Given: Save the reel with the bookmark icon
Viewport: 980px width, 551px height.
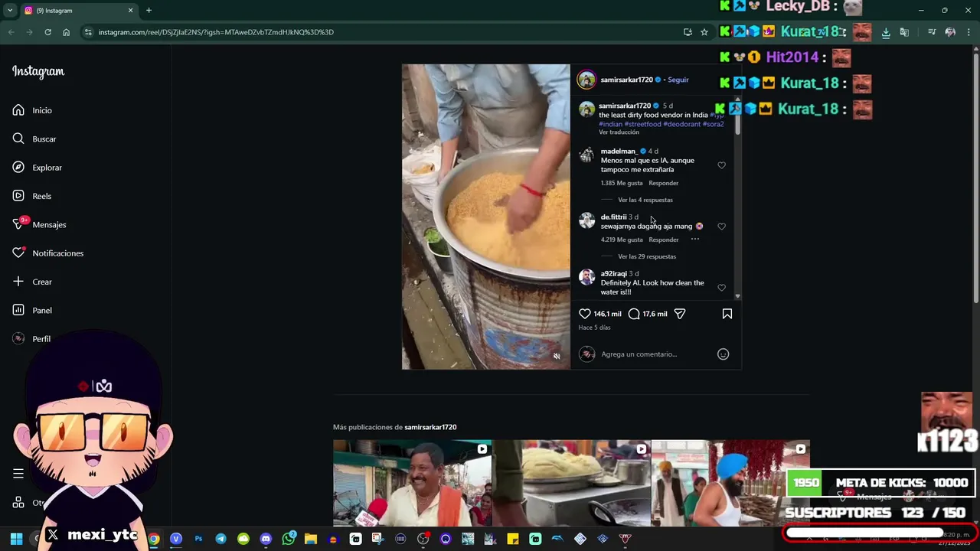Looking at the screenshot, I should (727, 314).
